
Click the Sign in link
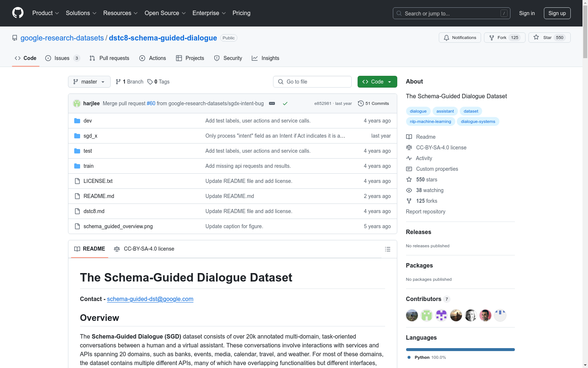527,13
